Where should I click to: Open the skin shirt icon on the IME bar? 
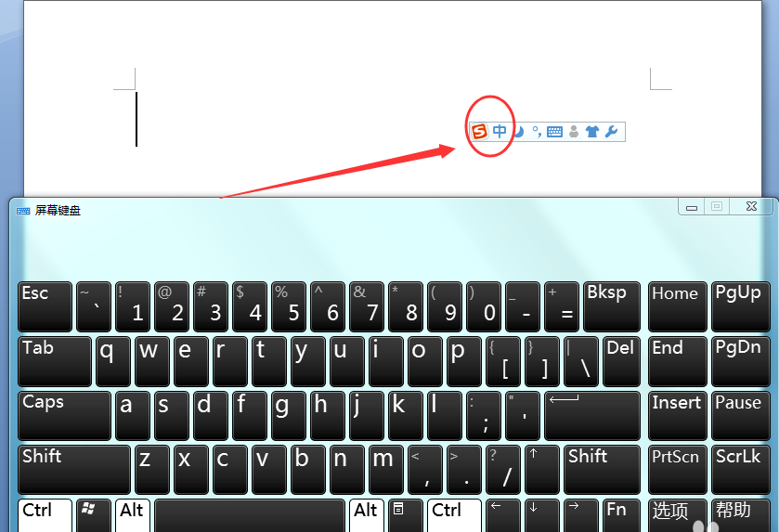tap(592, 132)
